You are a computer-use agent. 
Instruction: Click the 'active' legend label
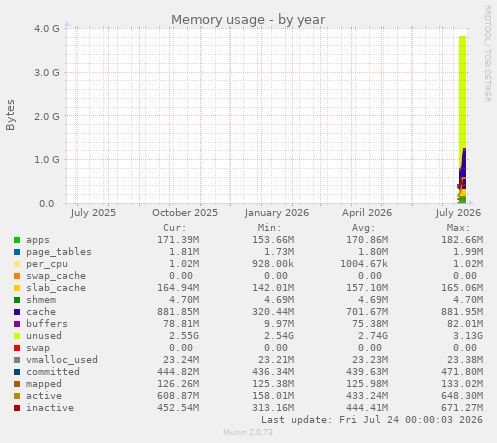point(44,396)
